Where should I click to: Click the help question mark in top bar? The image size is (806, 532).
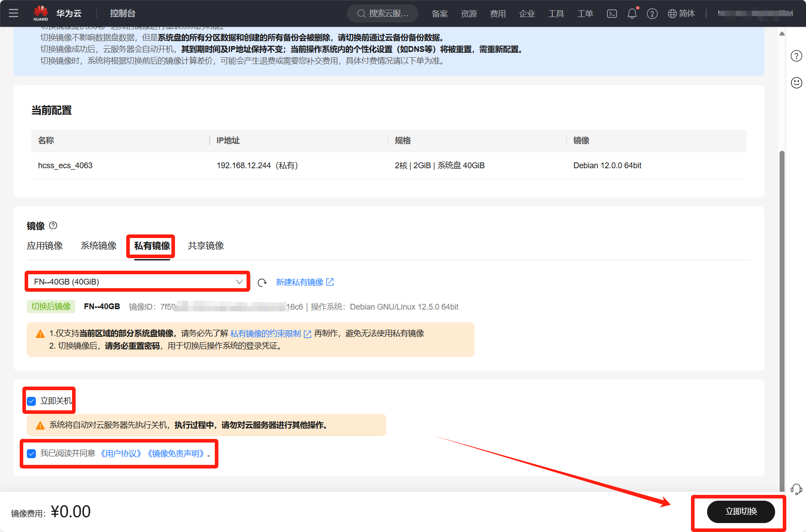tap(652, 14)
